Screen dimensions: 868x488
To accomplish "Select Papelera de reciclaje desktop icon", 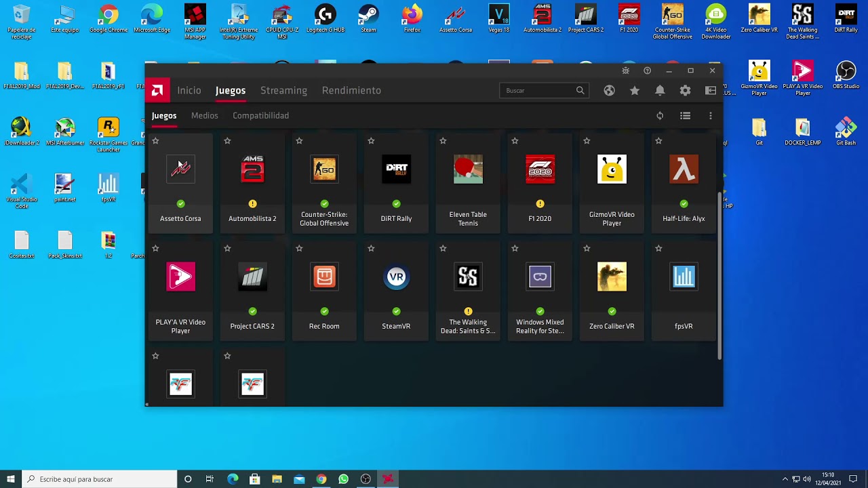I will pyautogui.click(x=22, y=22).
